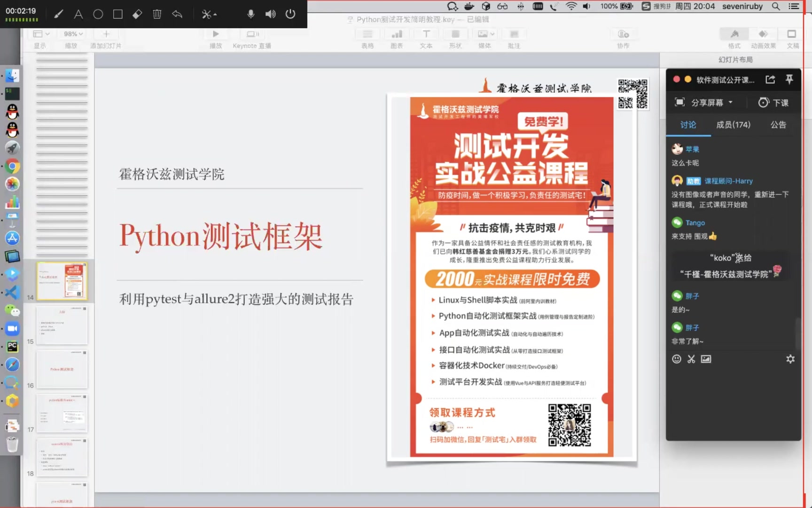Click username 苹果 in chat

tap(692, 150)
